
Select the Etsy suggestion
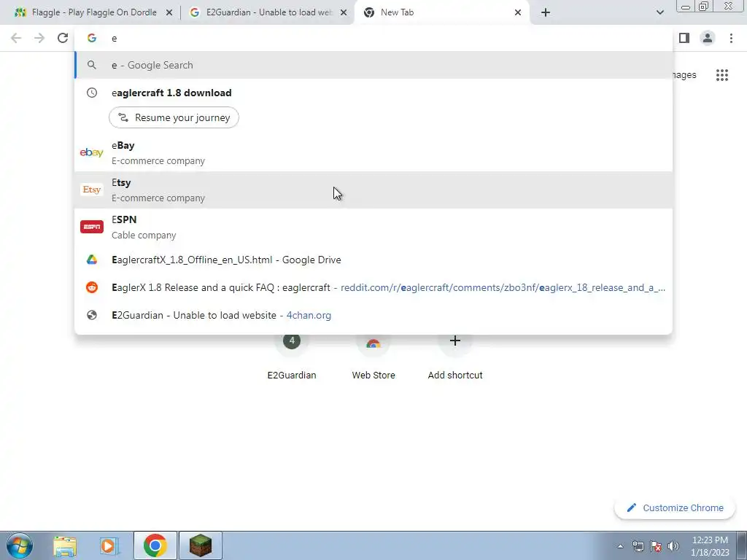[373, 190]
